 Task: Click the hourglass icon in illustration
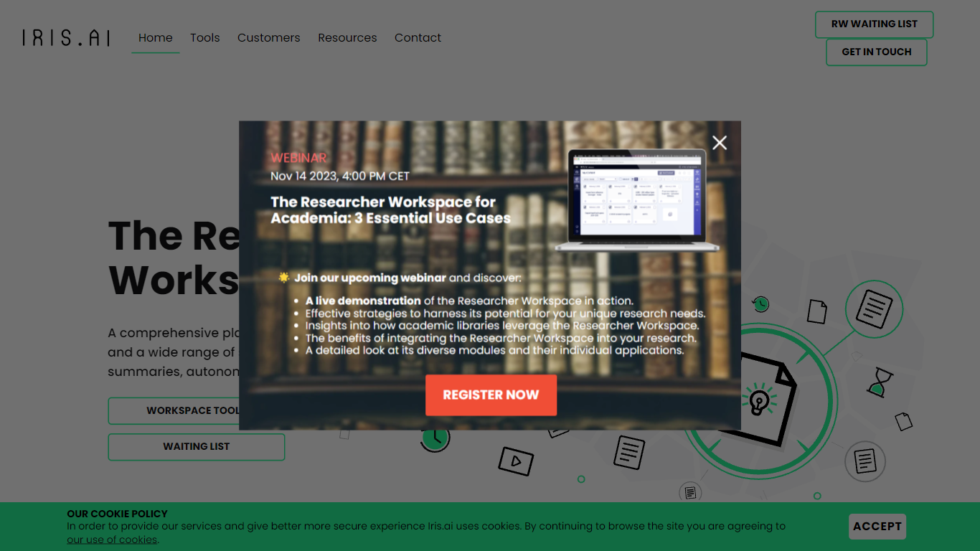pyautogui.click(x=880, y=382)
